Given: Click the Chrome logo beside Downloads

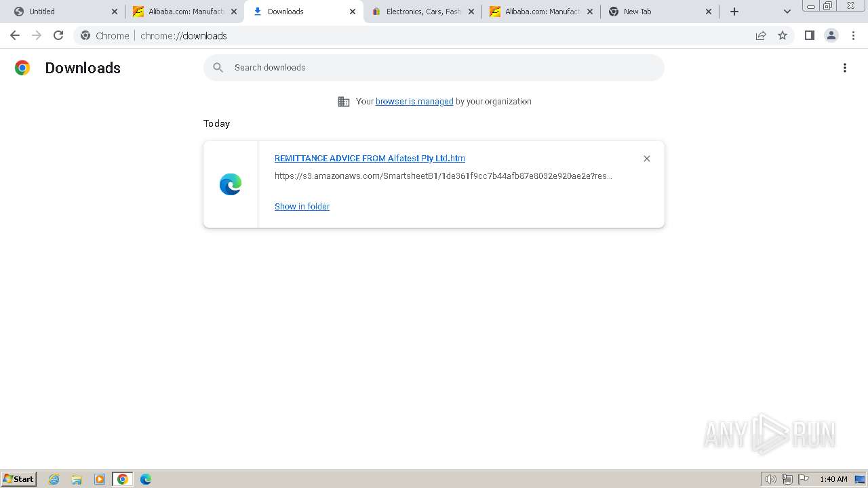Looking at the screenshot, I should (x=22, y=68).
